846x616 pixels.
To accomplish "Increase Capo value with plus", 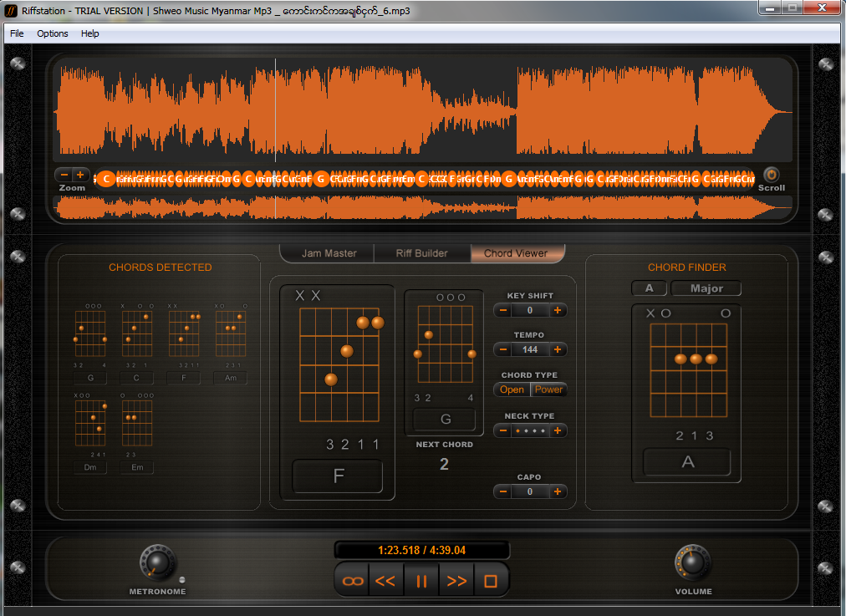I will point(558,491).
